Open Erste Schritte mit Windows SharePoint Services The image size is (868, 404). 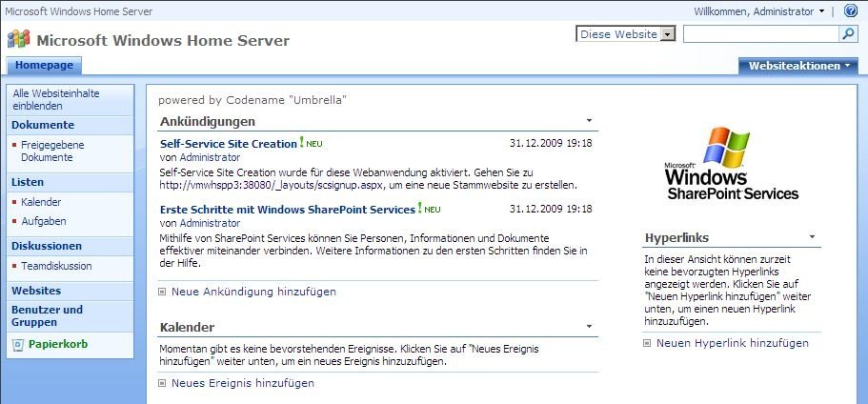288,210
